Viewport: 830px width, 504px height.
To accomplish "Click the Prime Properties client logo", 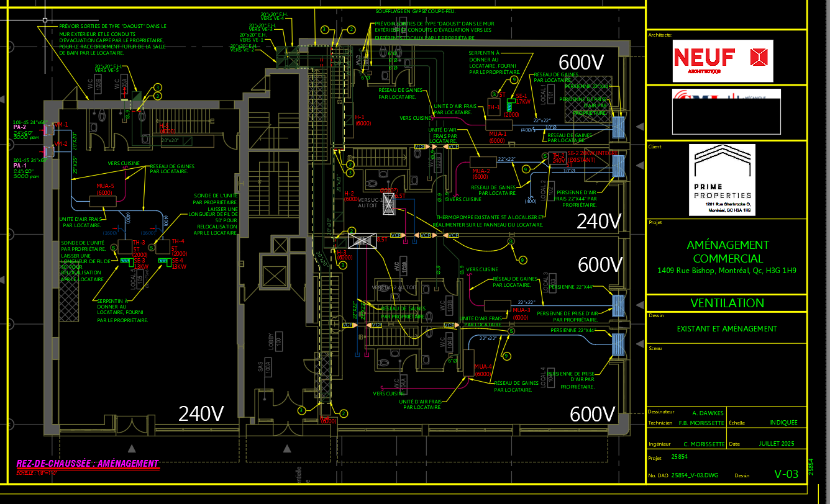I will [x=722, y=179].
